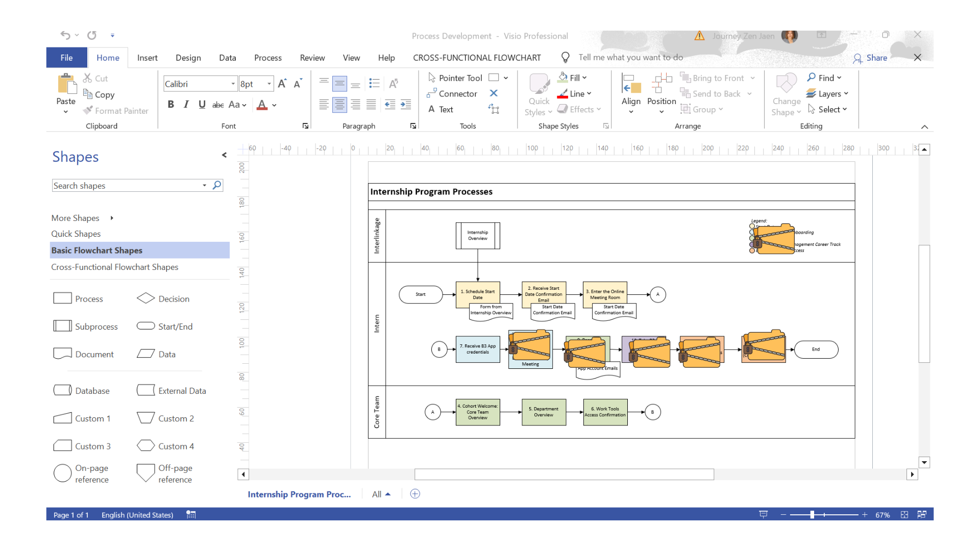Open the font name Calibri dropdown
The image size is (980, 551).
click(233, 84)
